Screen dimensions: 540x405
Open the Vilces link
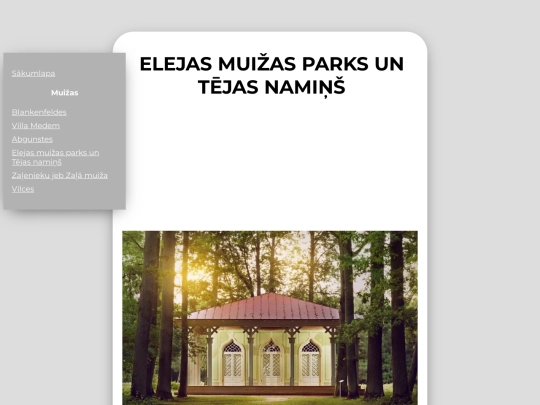coord(23,189)
